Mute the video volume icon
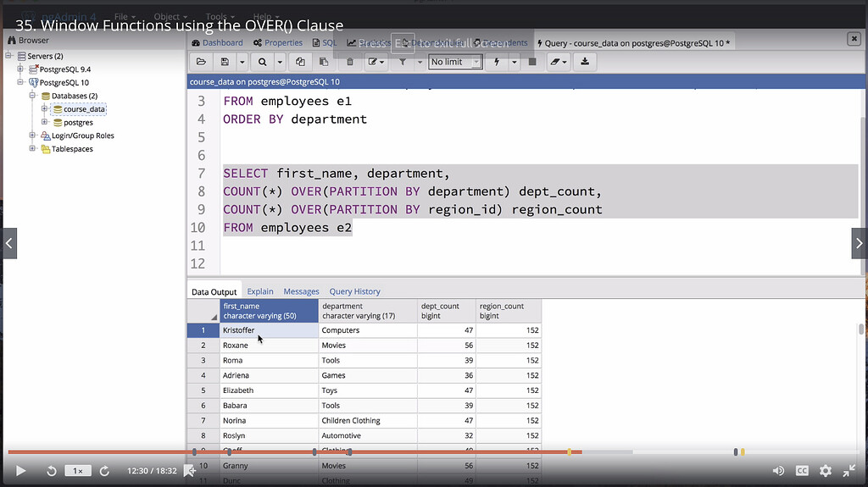The image size is (868, 487). (778, 471)
